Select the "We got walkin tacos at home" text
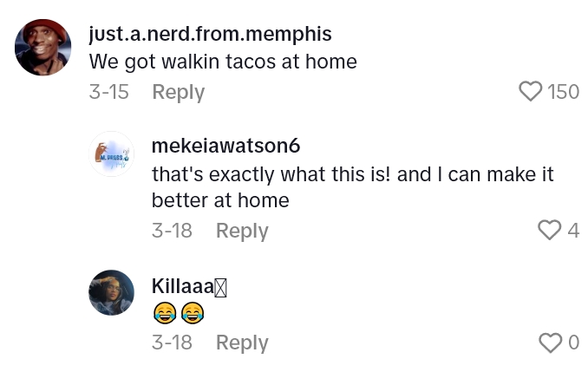588x372 pixels. tap(223, 62)
